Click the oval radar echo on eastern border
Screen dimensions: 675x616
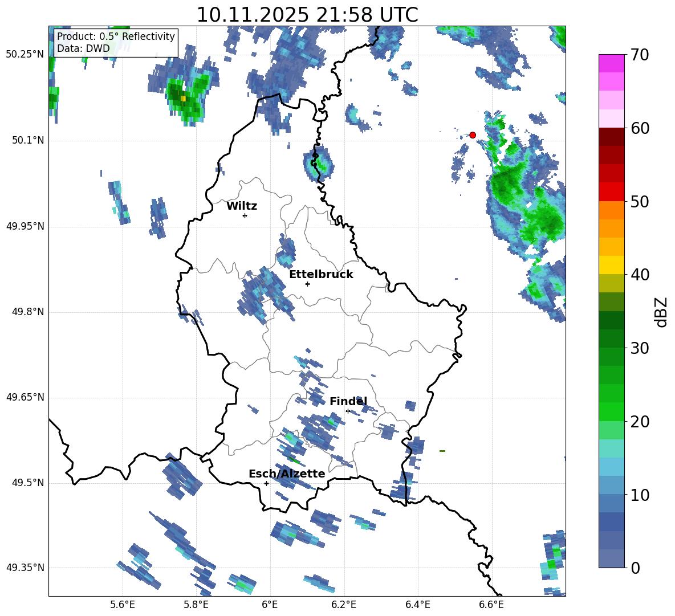tap(319, 163)
